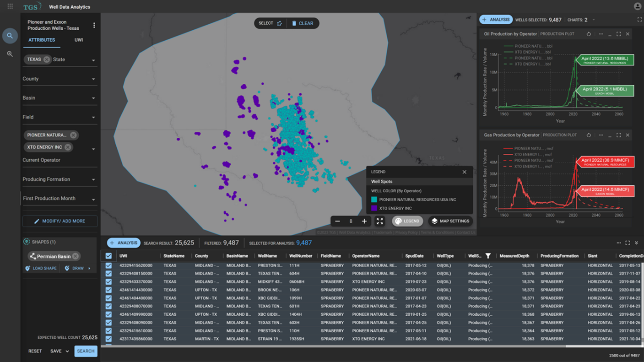Viewport: 644px width, 362px height.
Task: Open the WellStatus column filter icon
Action: pos(488,256)
